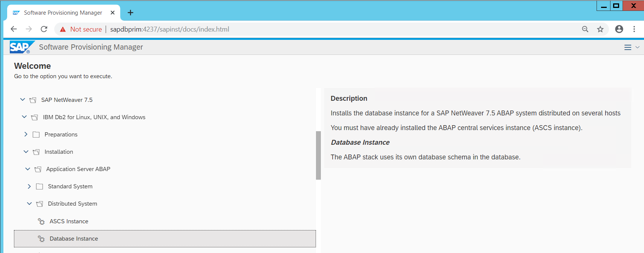This screenshot has height=253, width=644.
Task: Select the Application Server ABAP item
Action: click(x=78, y=169)
